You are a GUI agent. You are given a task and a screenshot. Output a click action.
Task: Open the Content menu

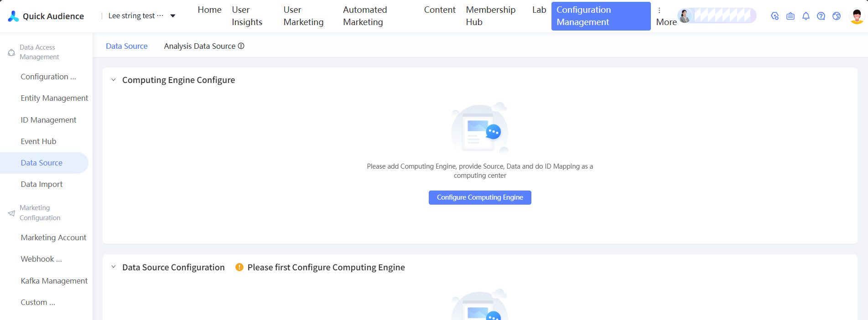[440, 10]
